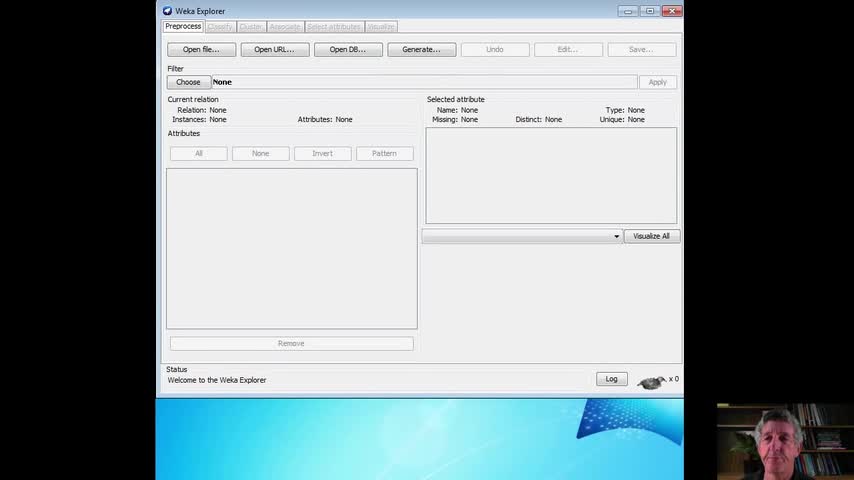Screen dimensions: 854x480
Task: Switch to the Associate tab
Action: [x=285, y=27]
